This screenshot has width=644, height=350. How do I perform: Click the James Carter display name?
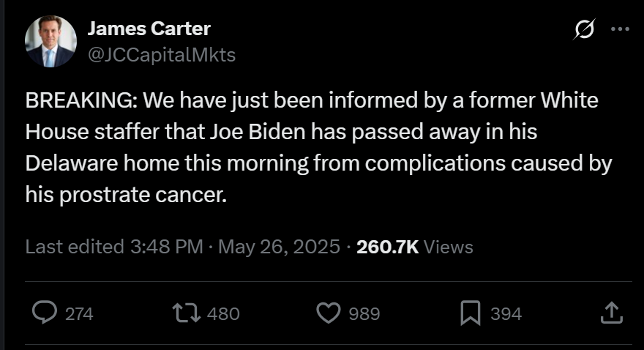tap(149, 29)
